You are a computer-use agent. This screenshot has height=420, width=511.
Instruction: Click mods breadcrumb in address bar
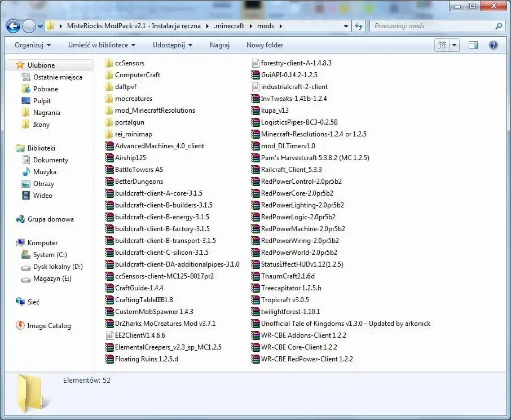point(265,26)
